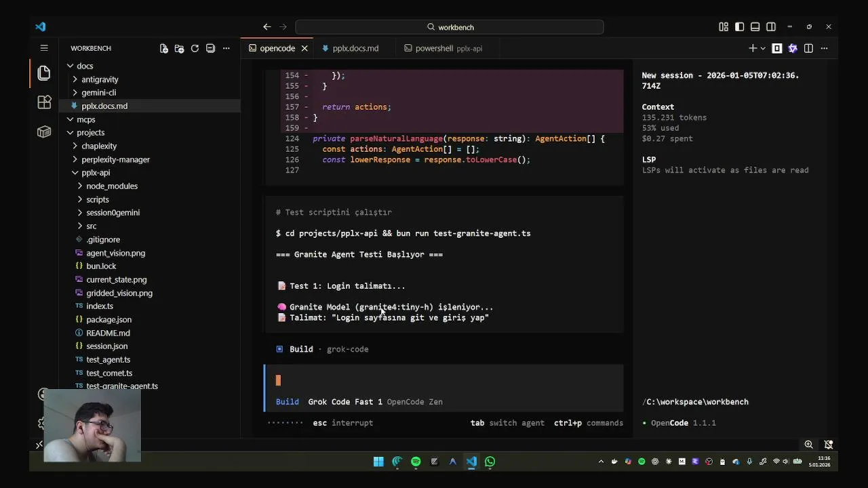Viewport: 868px width, 488px height.
Task: Open the Explorer view in activity bar
Action: 44,73
